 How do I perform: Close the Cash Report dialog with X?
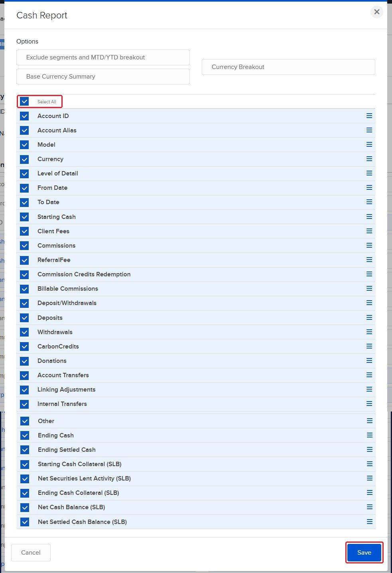click(376, 12)
